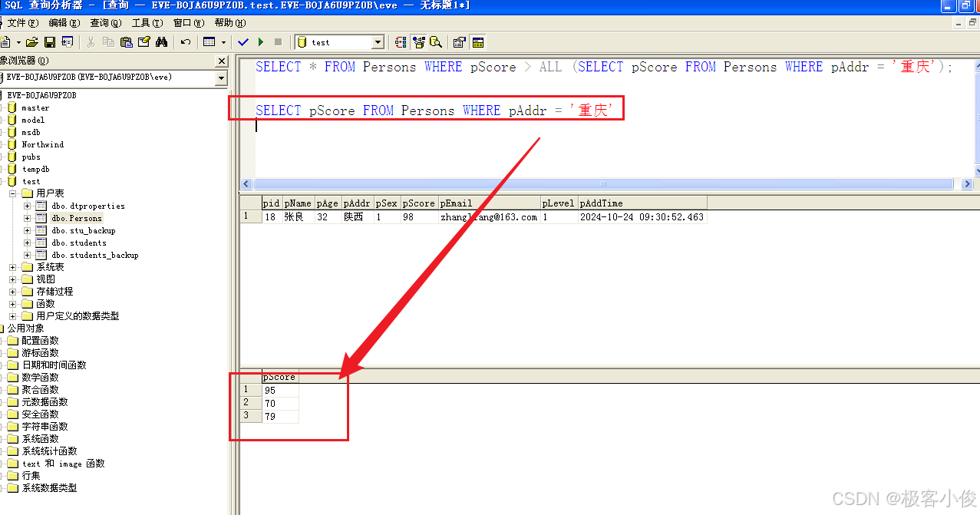Image resolution: width=980 pixels, height=515 pixels.
Task: Click the Clear window toolbar icon
Action: coord(144,42)
